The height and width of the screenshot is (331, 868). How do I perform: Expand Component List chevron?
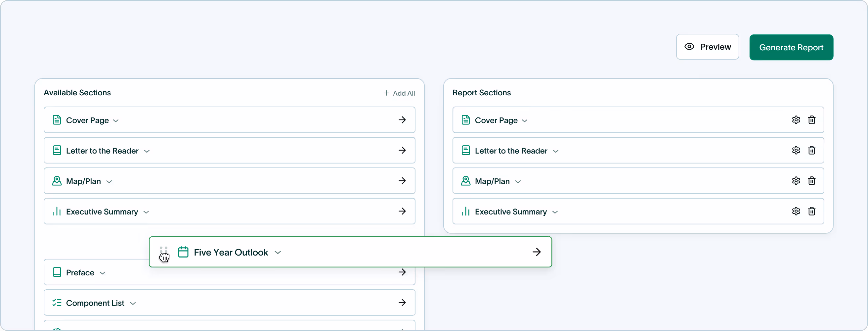point(133,304)
